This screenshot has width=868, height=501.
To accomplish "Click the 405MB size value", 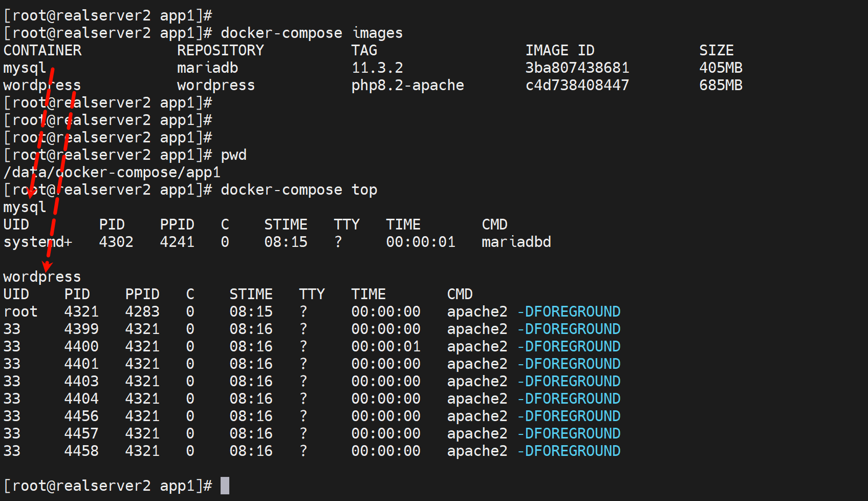I will click(721, 68).
